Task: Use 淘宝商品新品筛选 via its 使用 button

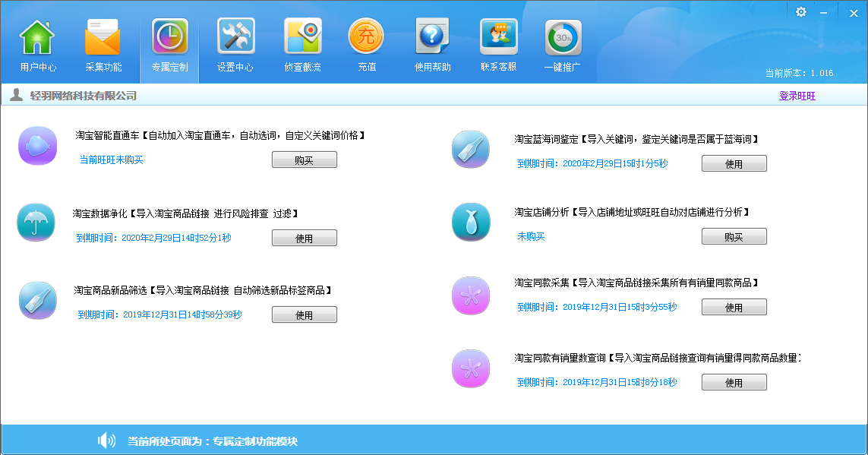Action: click(305, 315)
